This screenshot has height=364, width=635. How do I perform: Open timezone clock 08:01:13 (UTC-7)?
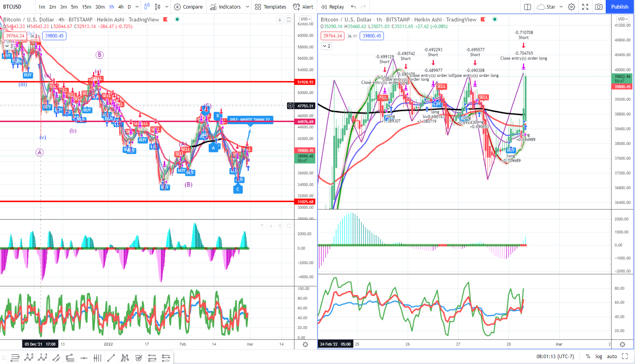[x=555, y=356]
